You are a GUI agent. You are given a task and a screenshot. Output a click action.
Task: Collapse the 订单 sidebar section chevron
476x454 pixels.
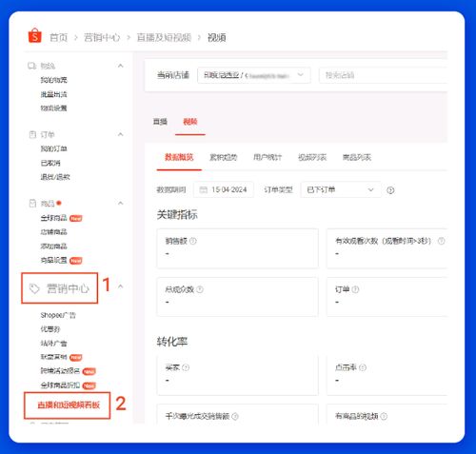[121, 134]
